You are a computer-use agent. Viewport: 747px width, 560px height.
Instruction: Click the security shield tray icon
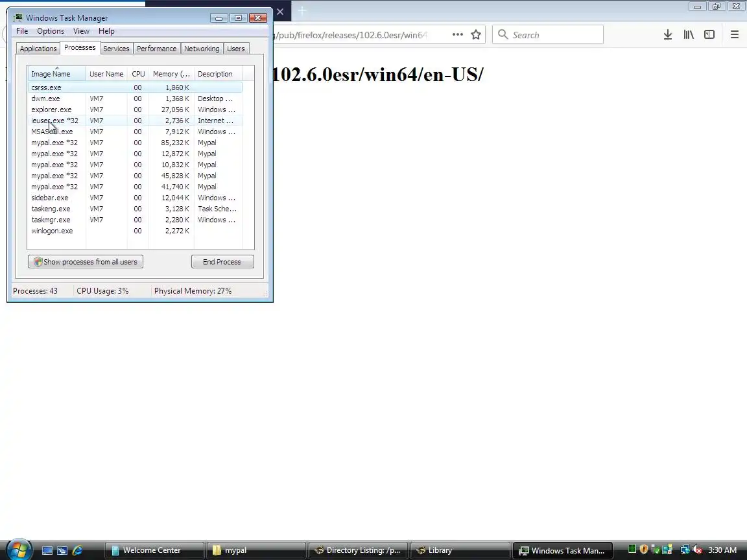[644, 550]
